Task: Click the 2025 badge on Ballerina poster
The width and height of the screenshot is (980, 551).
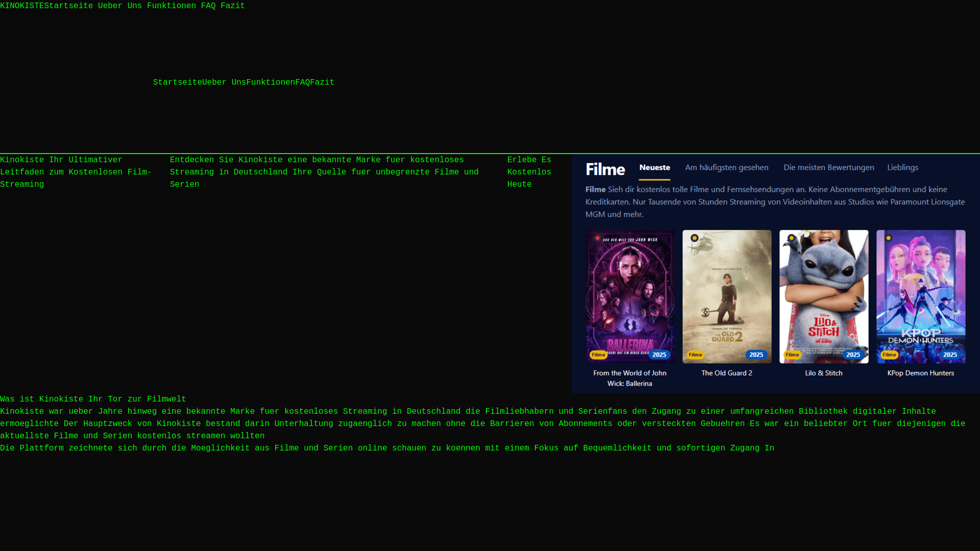Action: [x=659, y=355]
